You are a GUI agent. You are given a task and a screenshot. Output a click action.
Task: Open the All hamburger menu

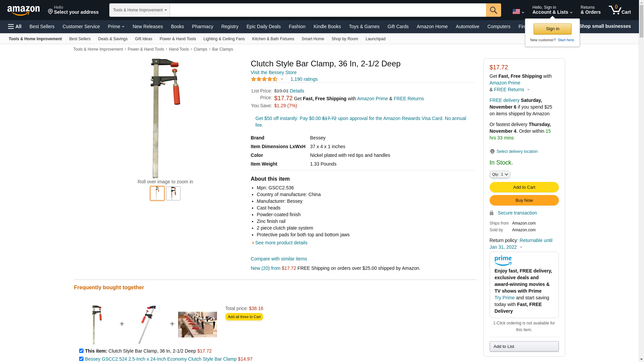pyautogui.click(x=15, y=26)
